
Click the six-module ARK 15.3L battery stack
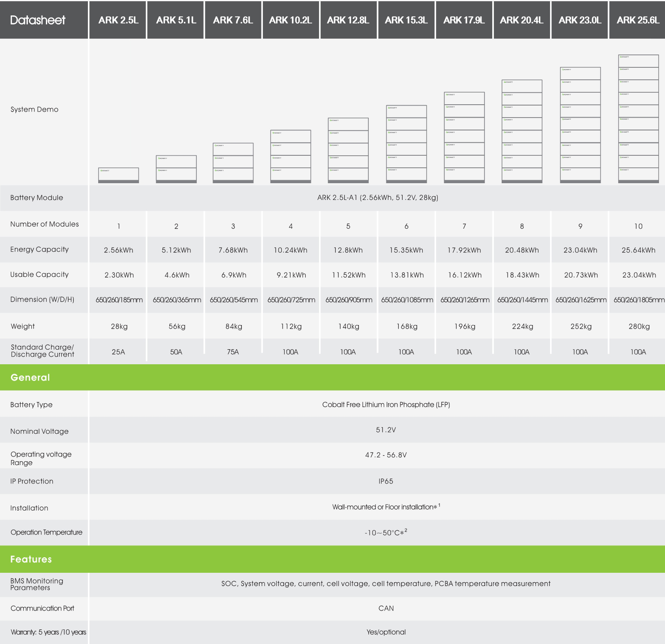(x=406, y=144)
